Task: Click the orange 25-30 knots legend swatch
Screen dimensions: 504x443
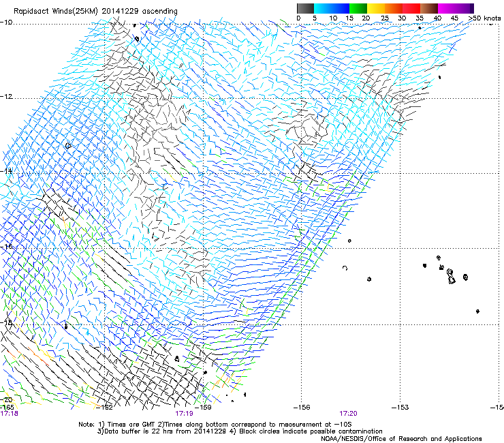Action: click(x=394, y=8)
